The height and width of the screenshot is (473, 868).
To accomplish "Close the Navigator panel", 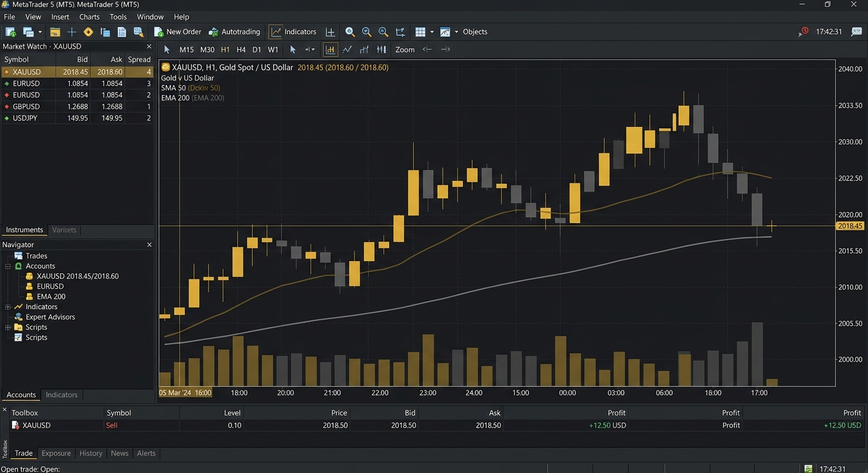I will 149,245.
